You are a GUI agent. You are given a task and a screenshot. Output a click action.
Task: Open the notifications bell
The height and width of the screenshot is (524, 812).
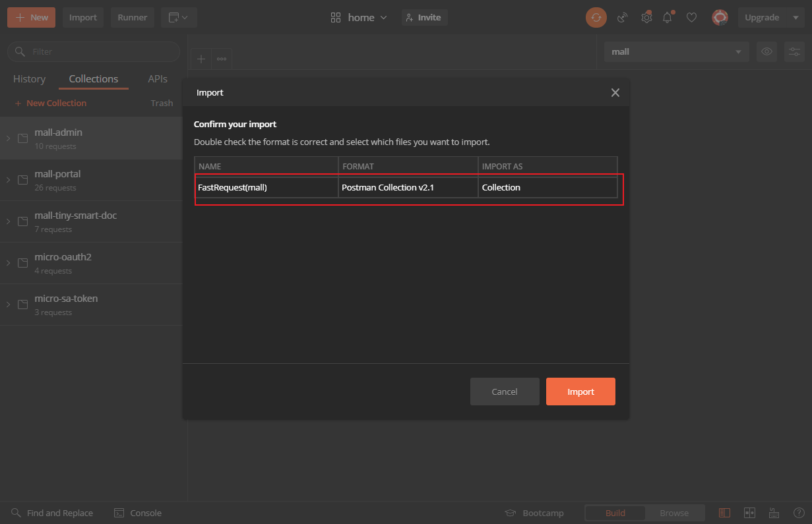click(668, 18)
